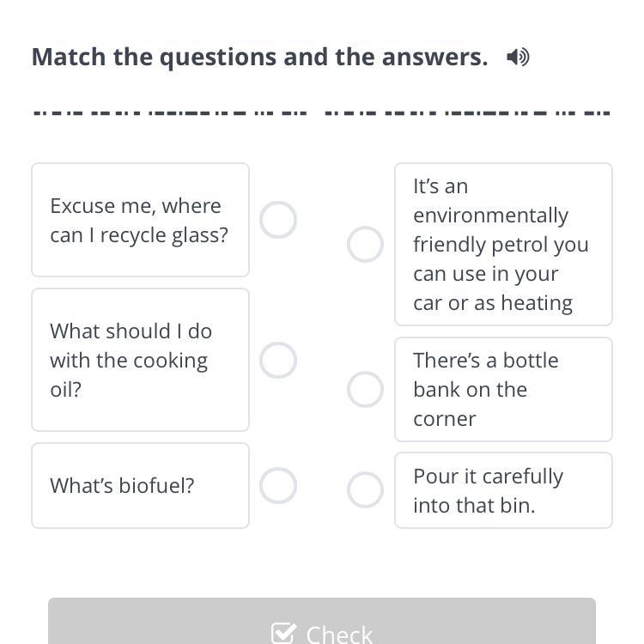Click the 'It's an environmentally friendly petrol' card
This screenshot has width=644, height=644.
502,245
